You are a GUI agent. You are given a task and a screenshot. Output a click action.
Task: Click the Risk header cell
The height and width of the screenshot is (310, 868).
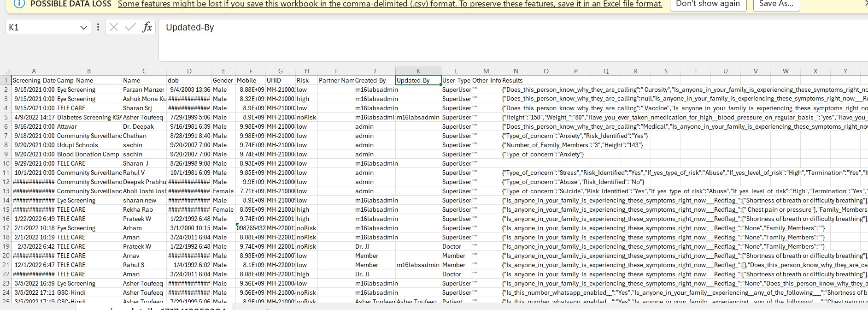pyautogui.click(x=306, y=80)
